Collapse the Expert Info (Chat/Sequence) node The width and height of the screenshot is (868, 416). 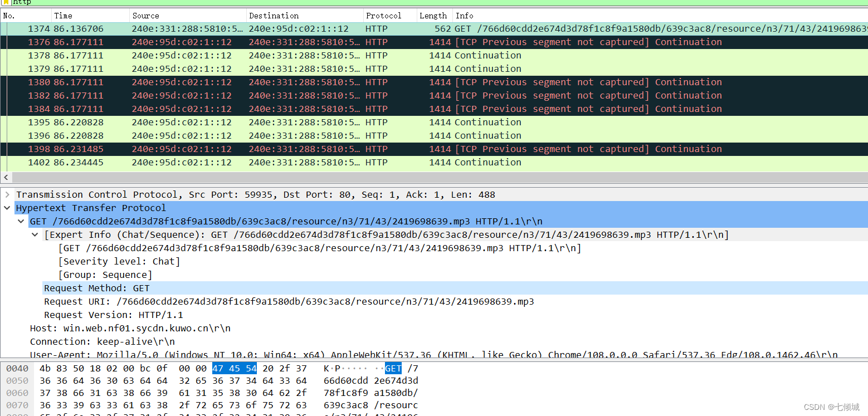tap(35, 235)
